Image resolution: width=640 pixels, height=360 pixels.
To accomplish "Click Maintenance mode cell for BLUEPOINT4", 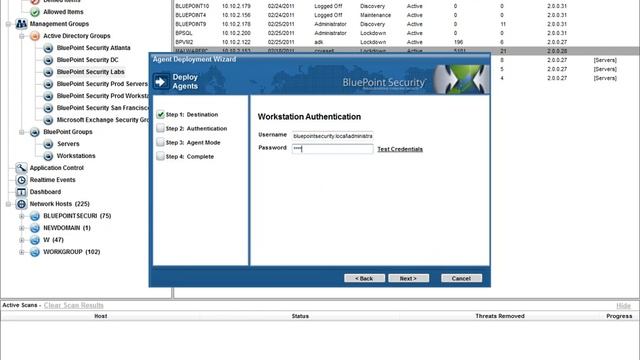I will pos(375,15).
